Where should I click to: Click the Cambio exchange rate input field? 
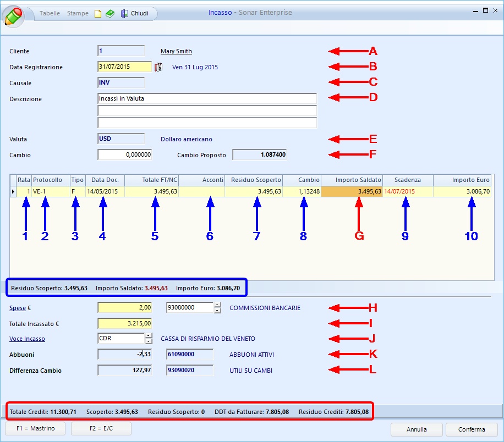point(125,155)
